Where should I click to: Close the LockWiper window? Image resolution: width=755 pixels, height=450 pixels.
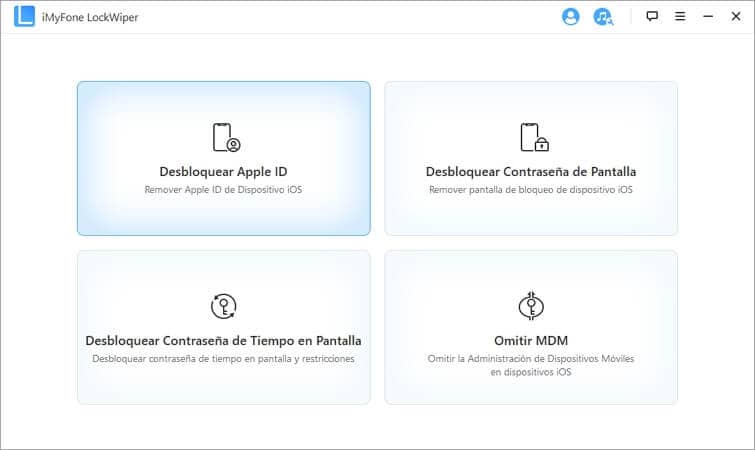[x=736, y=16]
